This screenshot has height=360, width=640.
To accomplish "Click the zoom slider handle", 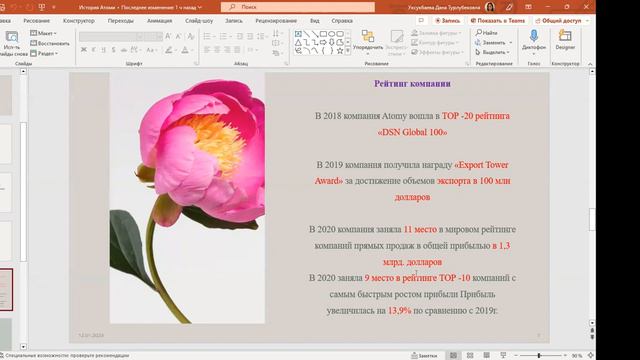I will 539,356.
